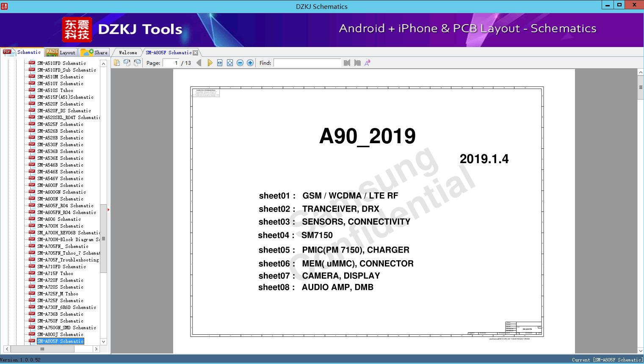Screen dimensions: 644x364
Task: Open SM-A606 Schematic entry
Action: point(59,219)
